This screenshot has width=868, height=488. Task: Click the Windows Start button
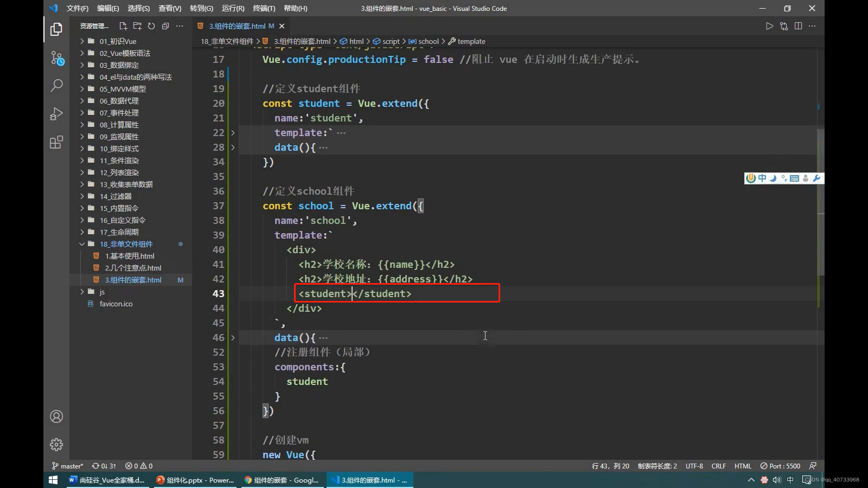pos(53,480)
